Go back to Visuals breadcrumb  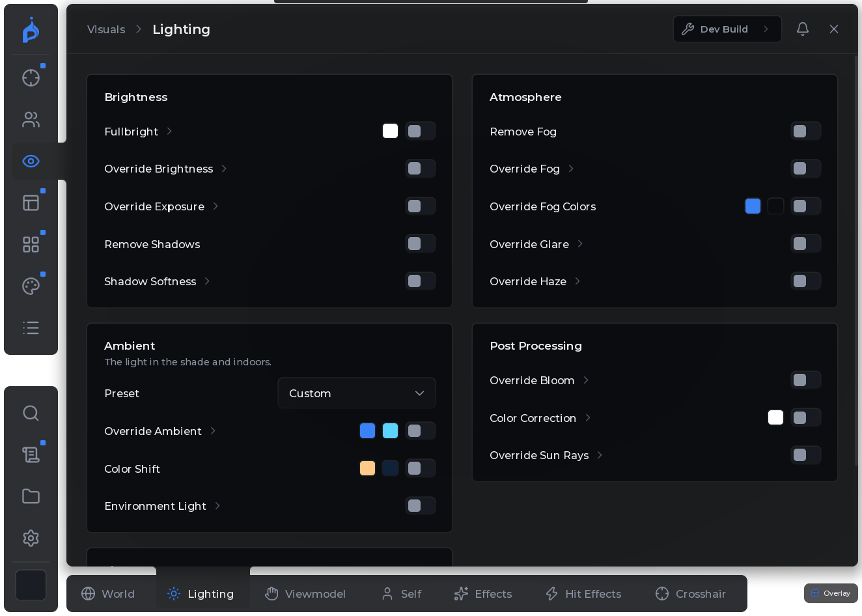(106, 29)
